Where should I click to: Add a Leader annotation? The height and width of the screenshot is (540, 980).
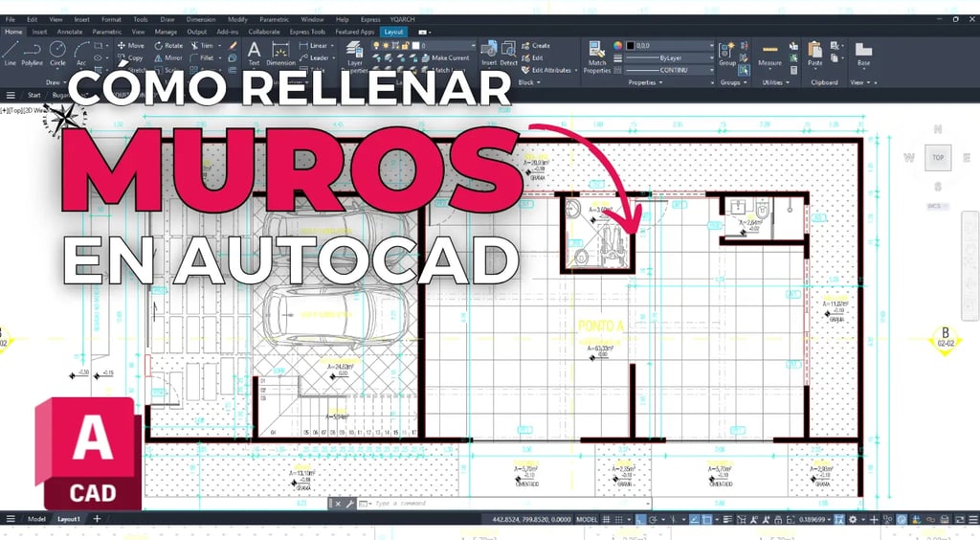[314, 57]
